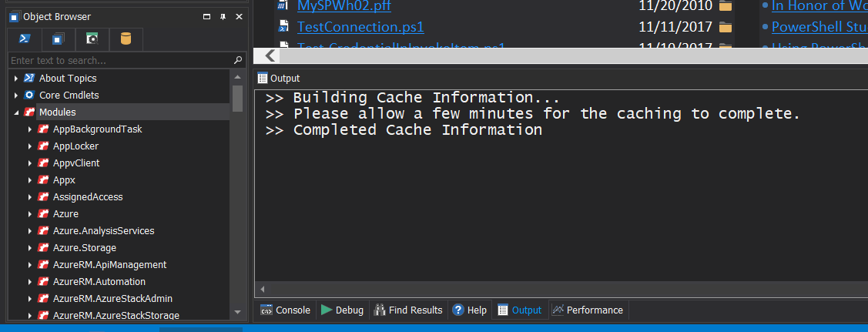Collapse the Modules tree node
The image size is (868, 332).
pos(16,112)
